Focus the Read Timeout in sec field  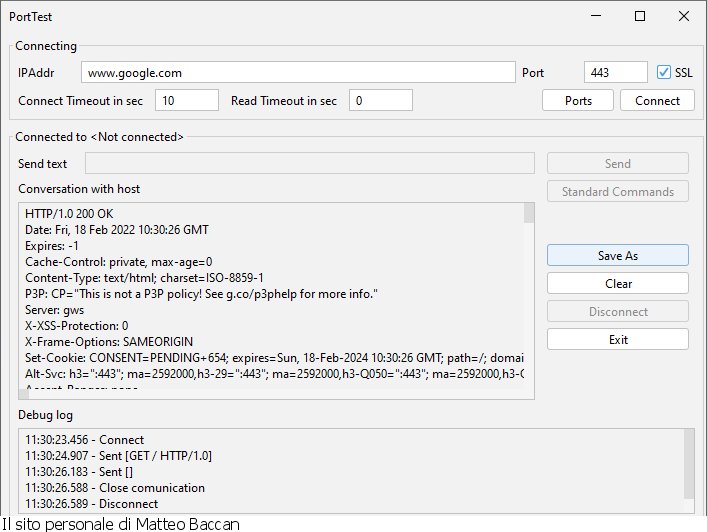[380, 100]
